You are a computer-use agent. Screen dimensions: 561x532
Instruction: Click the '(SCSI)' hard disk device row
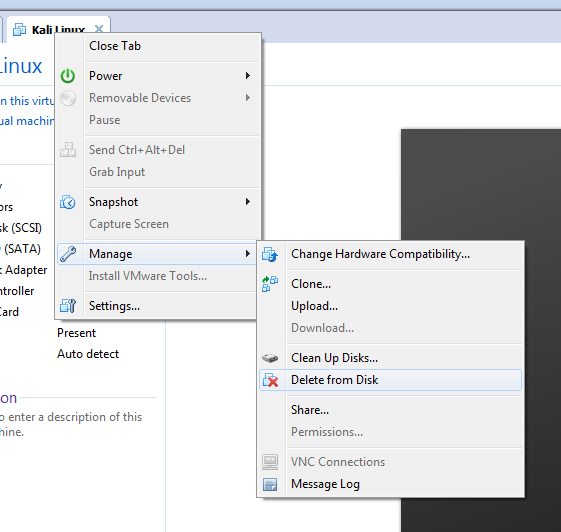21,228
